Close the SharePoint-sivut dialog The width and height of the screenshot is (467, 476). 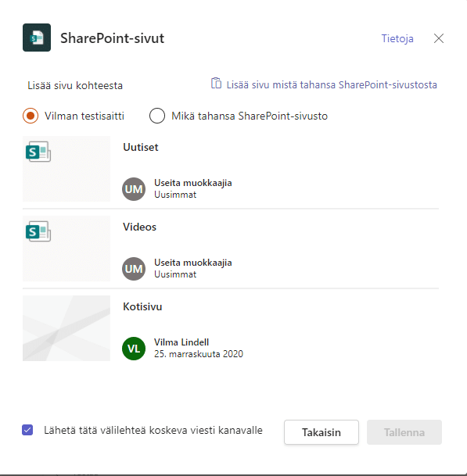(x=439, y=38)
